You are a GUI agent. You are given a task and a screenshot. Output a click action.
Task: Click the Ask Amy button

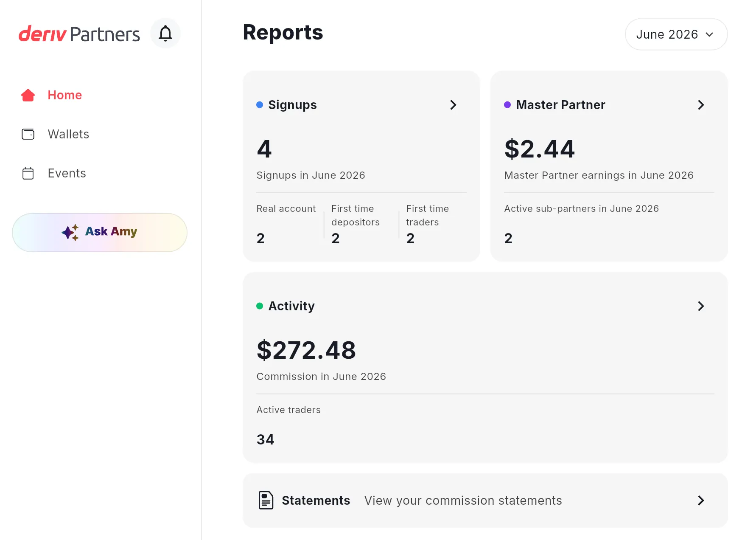pos(100,233)
